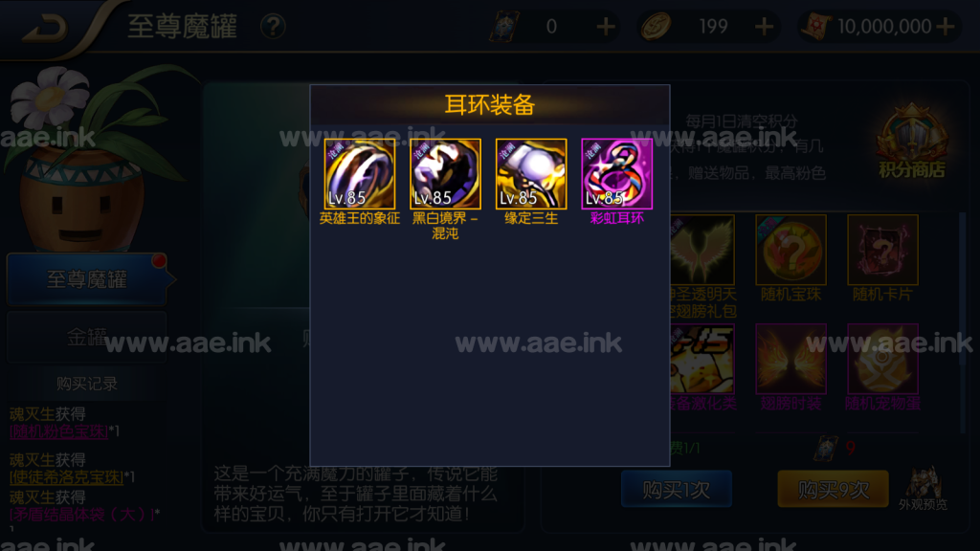Screen dimensions: 980x551
Task: Click the 随机宝珠 reward icon
Action: (x=791, y=250)
